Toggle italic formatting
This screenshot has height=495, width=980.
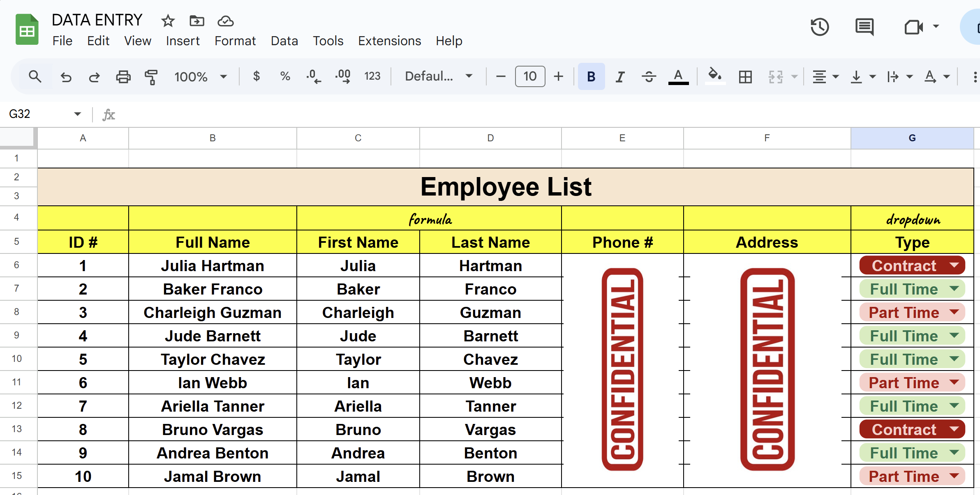tap(620, 77)
